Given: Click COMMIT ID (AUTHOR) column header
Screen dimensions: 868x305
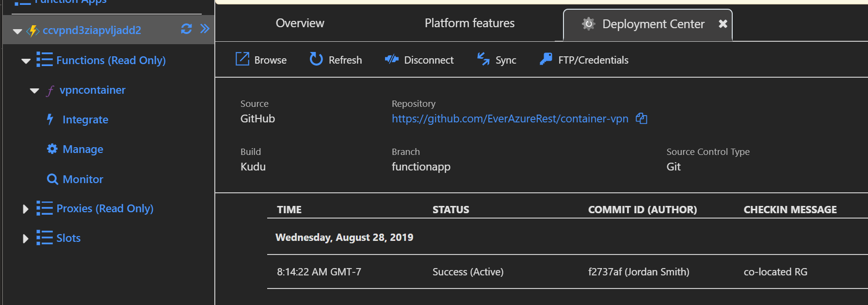Looking at the screenshot, I should point(643,209).
